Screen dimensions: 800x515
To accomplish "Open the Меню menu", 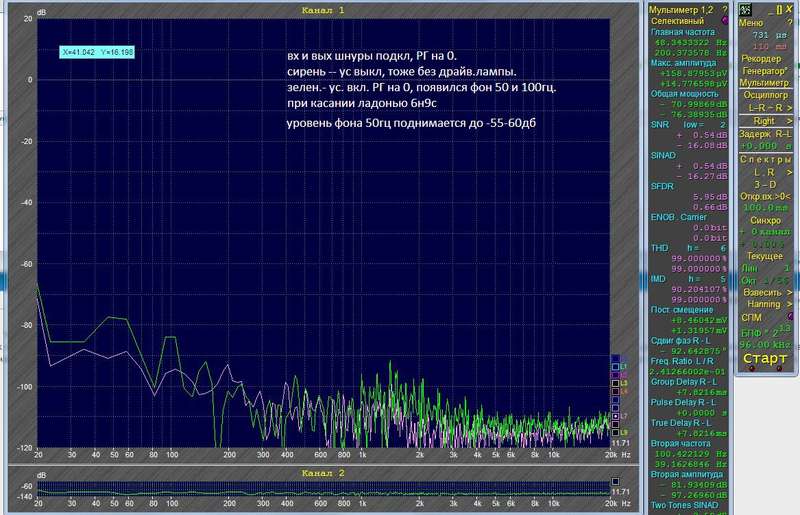I will tap(751, 23).
